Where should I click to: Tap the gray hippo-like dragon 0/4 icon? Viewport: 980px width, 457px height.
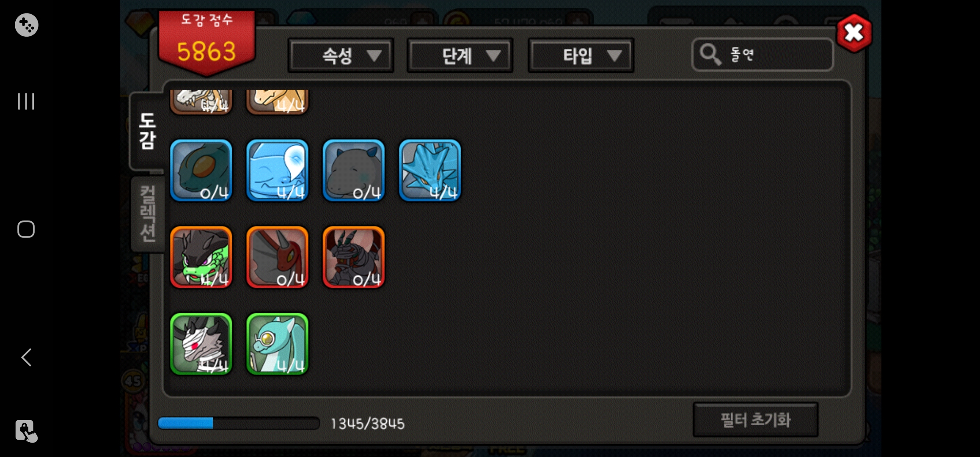tap(353, 171)
